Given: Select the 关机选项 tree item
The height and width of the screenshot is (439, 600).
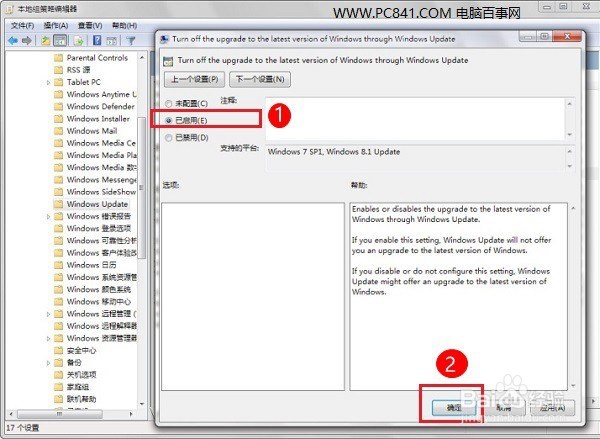Looking at the screenshot, I should tap(82, 375).
